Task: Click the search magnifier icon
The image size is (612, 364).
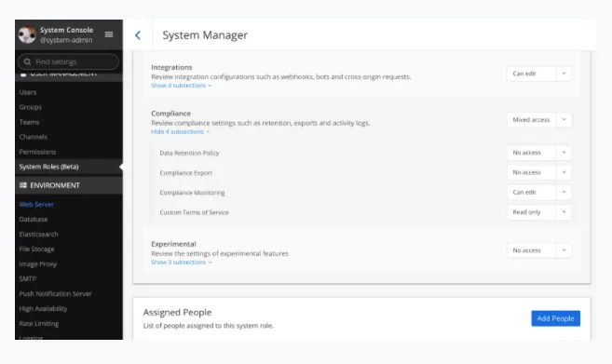Action: 27,61
